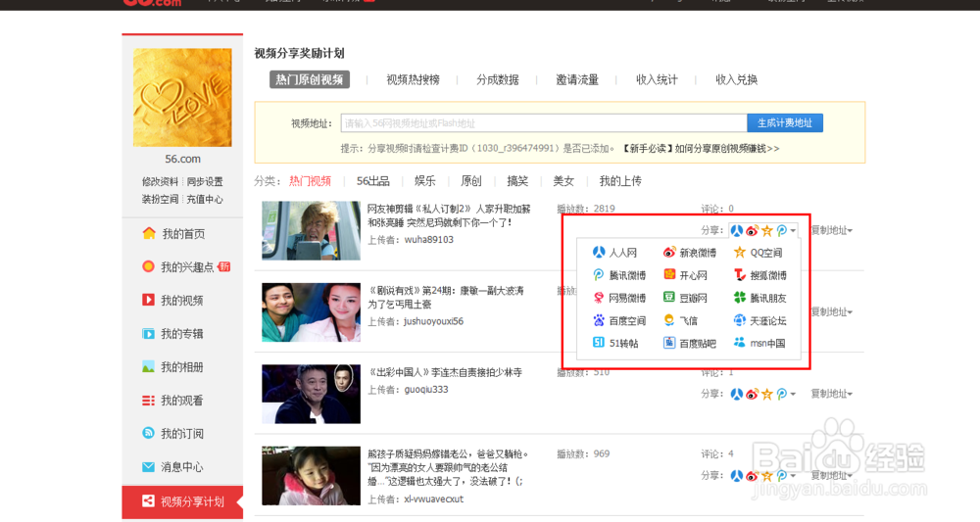Click Renren icon in first video's share bar
This screenshot has height=522, width=980.
click(737, 230)
